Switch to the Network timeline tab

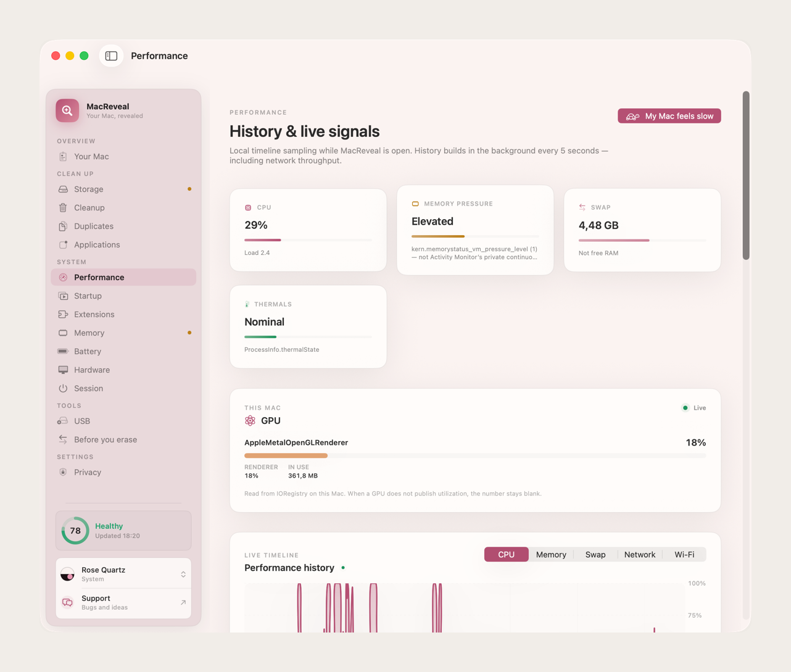pos(640,555)
